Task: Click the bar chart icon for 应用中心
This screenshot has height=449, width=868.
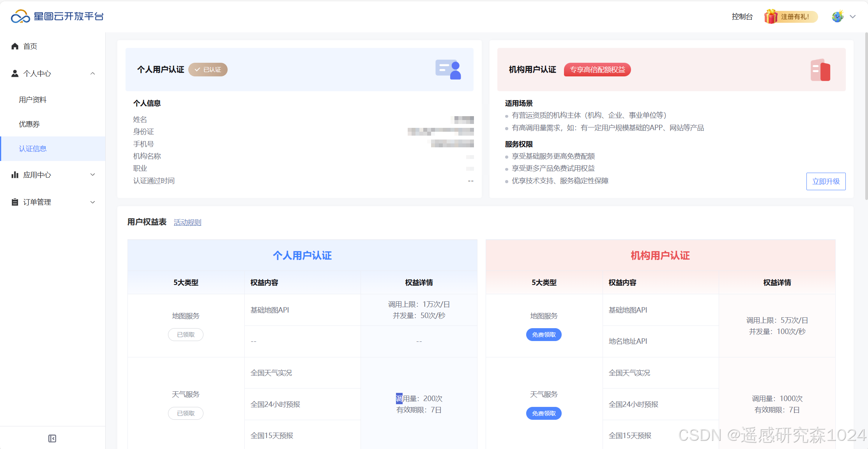Action: tap(15, 175)
